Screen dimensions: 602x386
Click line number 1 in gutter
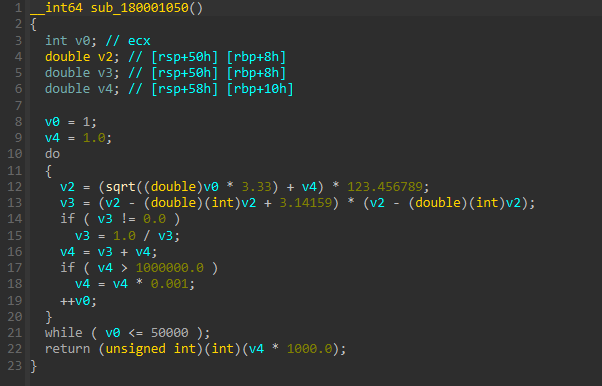tap(18, 8)
